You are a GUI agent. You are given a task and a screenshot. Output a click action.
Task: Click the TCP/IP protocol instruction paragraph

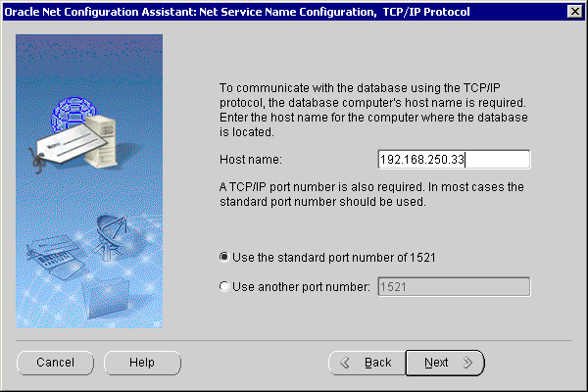[372, 110]
